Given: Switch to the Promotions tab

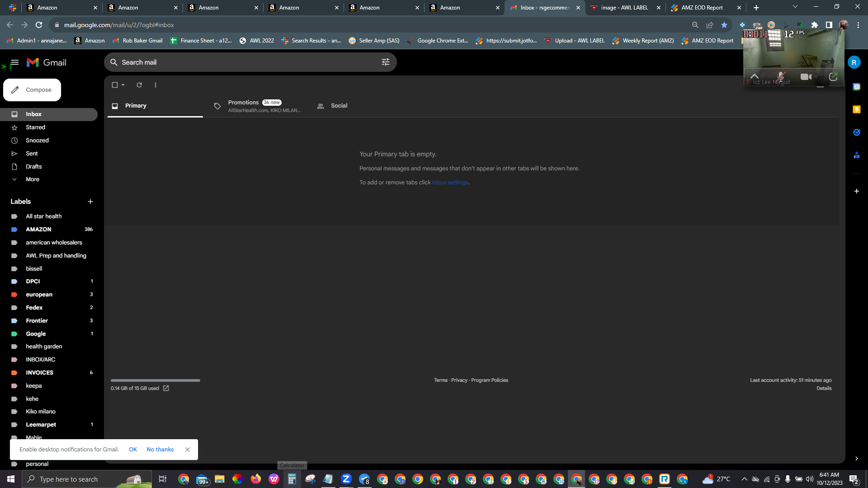Looking at the screenshot, I should [257, 106].
